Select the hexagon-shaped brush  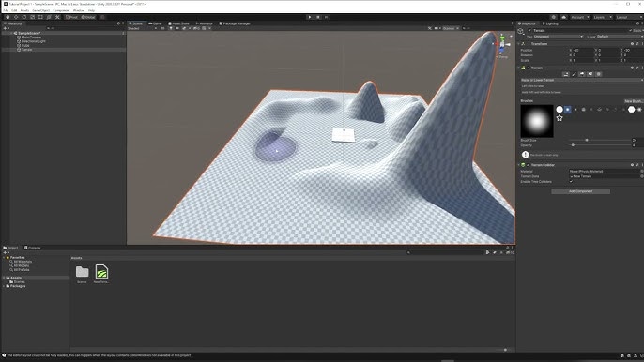[x=631, y=110]
